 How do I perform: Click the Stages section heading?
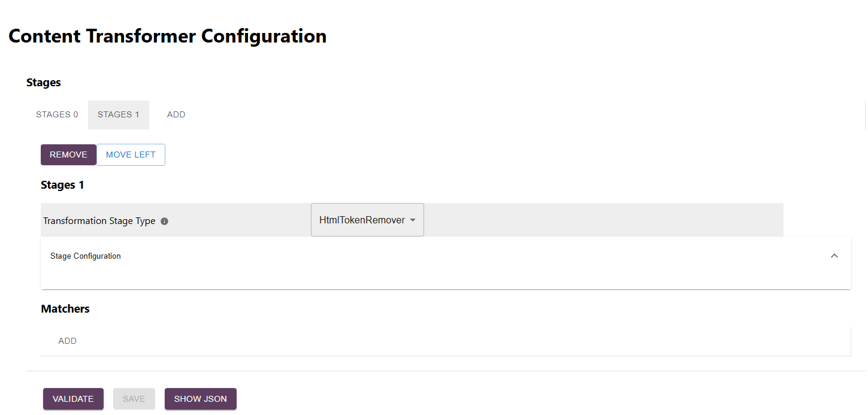pos(44,83)
